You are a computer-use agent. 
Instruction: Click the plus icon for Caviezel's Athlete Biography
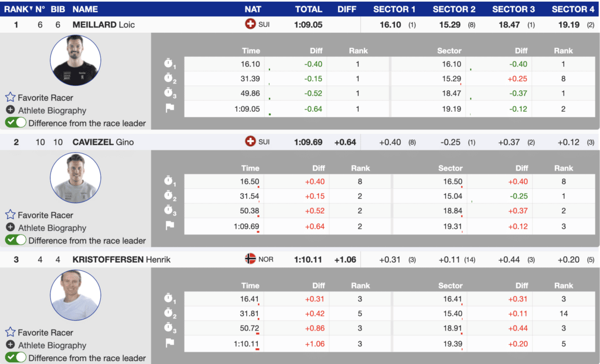click(11, 228)
